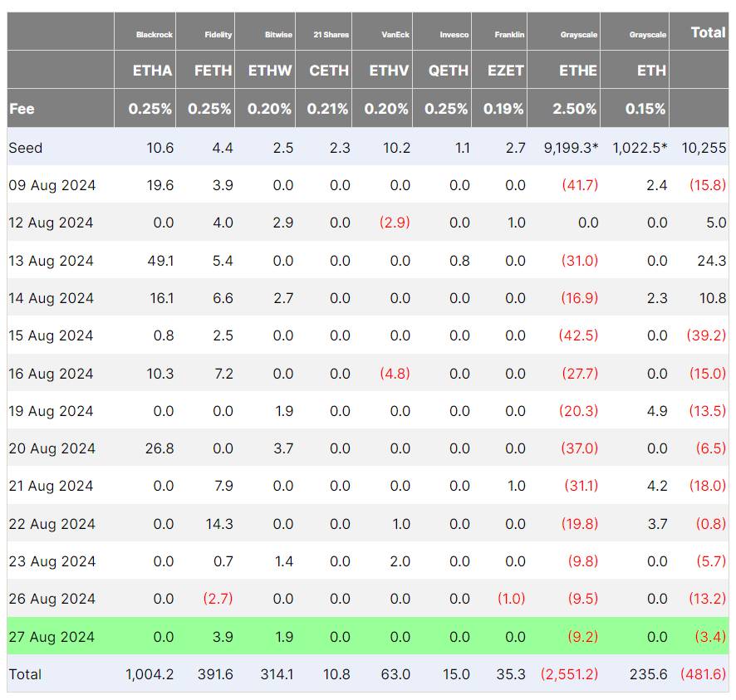Screen dimensions: 736x700
Task: Click the 7.9 FETH value on 21 Aug
Action: (223, 486)
